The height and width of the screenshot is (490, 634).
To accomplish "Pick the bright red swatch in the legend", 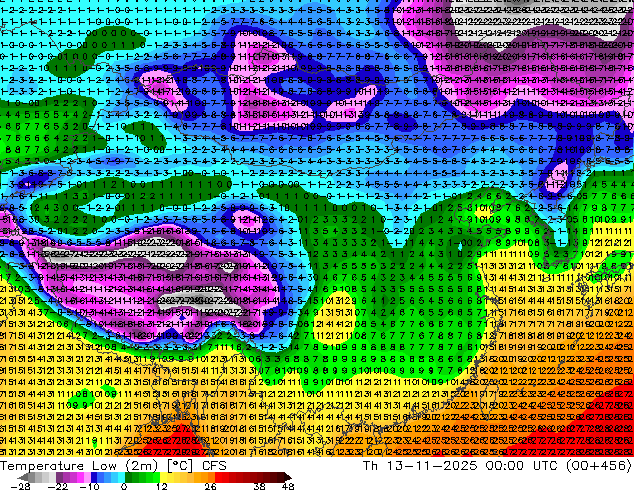I will click(x=218, y=477).
